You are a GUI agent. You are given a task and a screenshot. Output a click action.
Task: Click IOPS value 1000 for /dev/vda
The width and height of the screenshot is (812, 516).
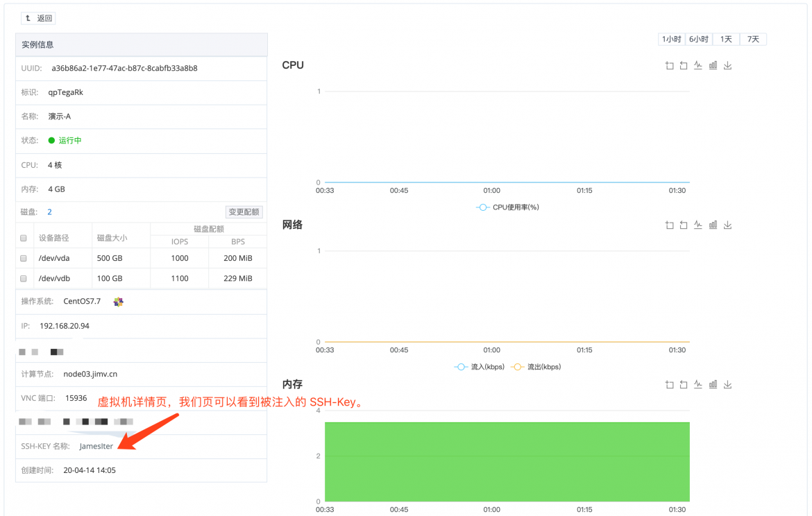(180, 258)
